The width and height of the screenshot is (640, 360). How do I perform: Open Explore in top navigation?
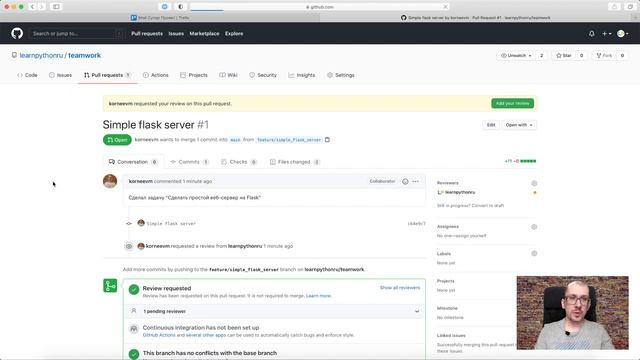[x=234, y=33]
